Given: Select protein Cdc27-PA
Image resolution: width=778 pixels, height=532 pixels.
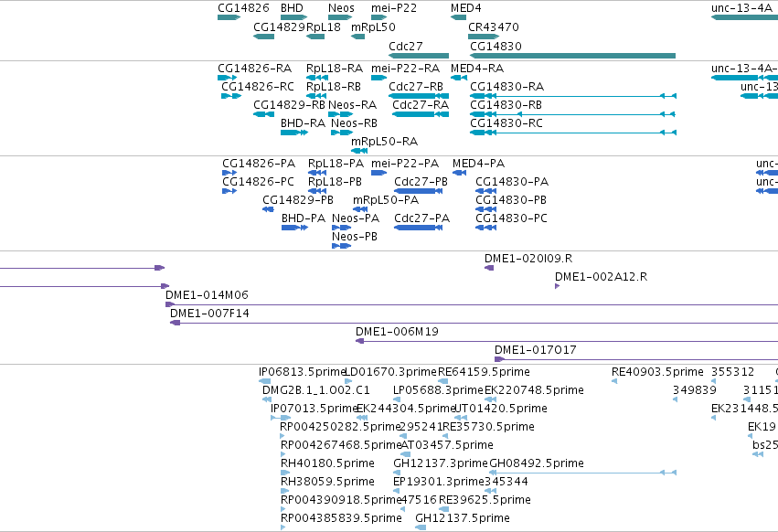Looking at the screenshot, I should pyautogui.click(x=419, y=228).
